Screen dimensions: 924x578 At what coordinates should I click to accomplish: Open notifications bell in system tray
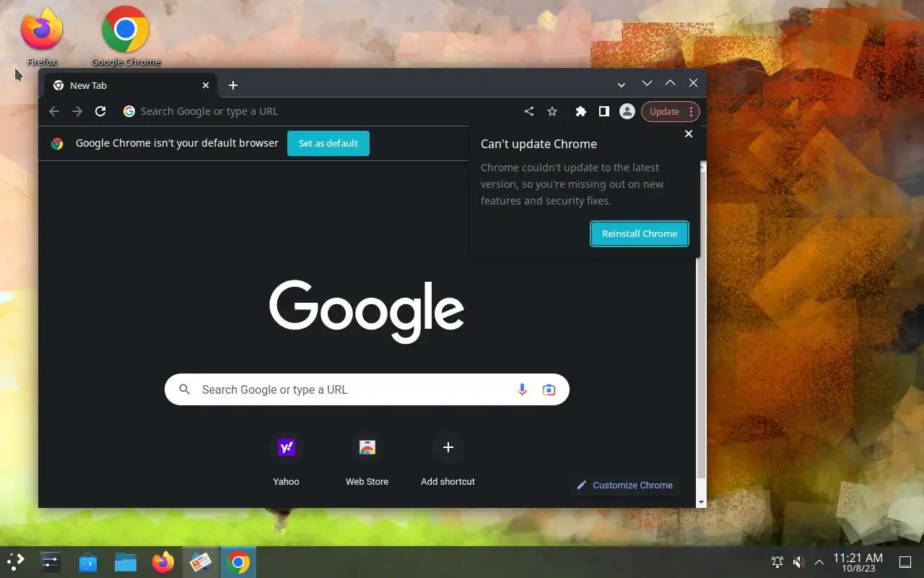777,562
